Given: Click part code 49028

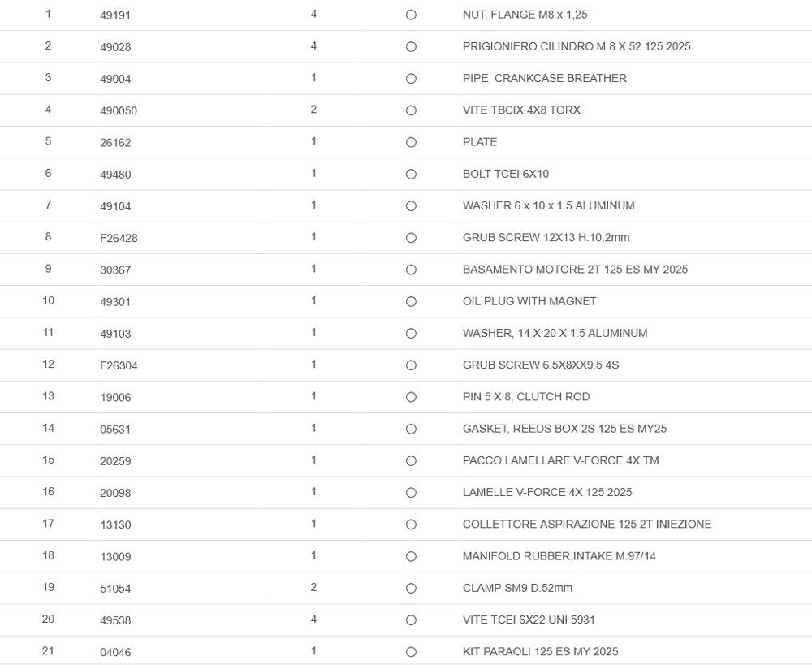Looking at the screenshot, I should [x=115, y=47].
